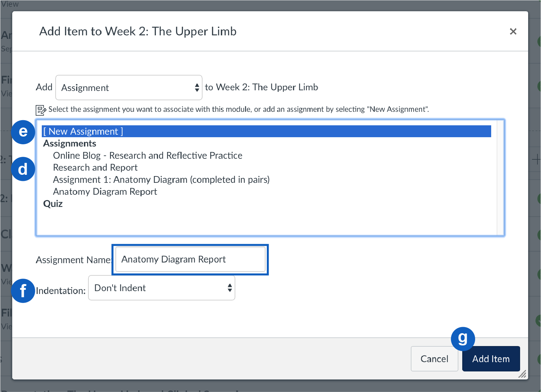Click the blue circle marker labeled d
541x392 pixels.
point(23,169)
